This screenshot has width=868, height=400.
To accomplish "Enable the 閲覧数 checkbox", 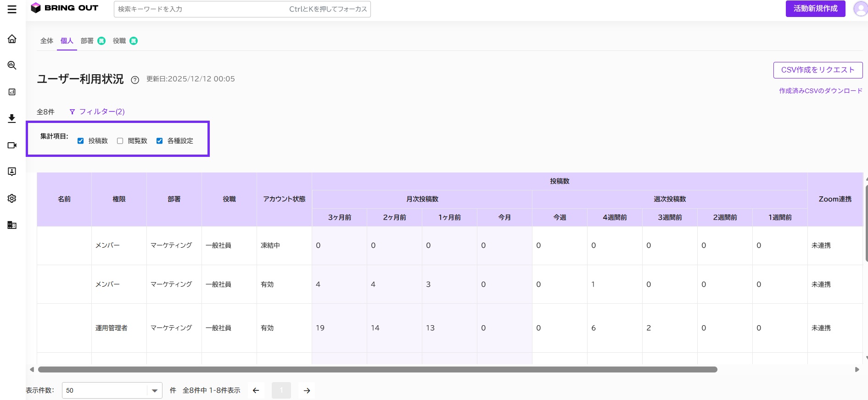I will point(120,141).
